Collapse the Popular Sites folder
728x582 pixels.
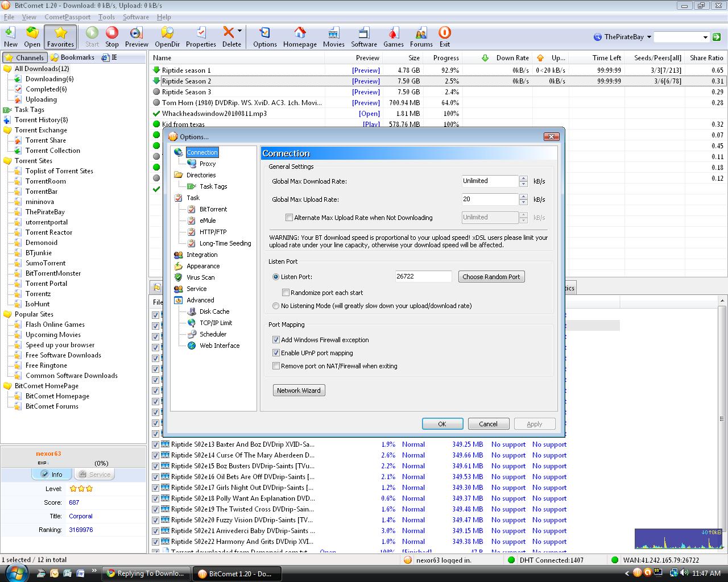click(7, 314)
